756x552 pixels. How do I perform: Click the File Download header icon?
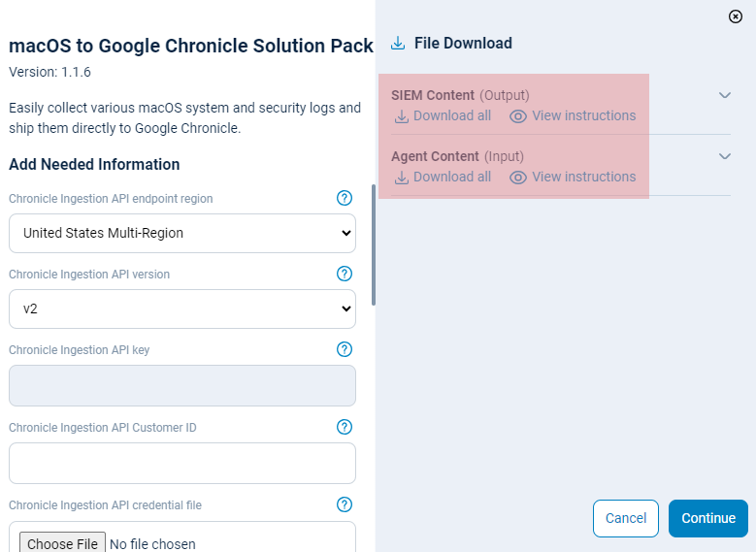pos(398,44)
